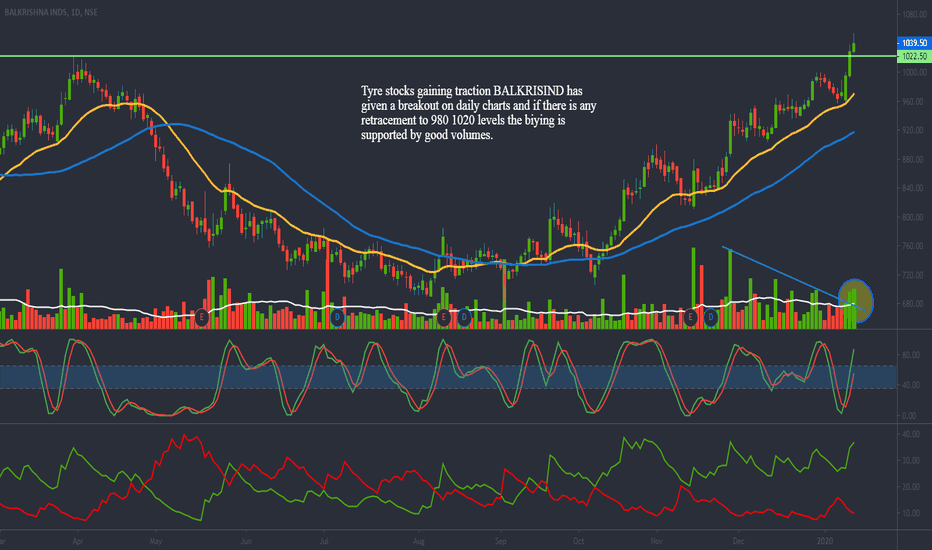Click the 40.00 level on the stochastic scale

[x=911, y=385]
